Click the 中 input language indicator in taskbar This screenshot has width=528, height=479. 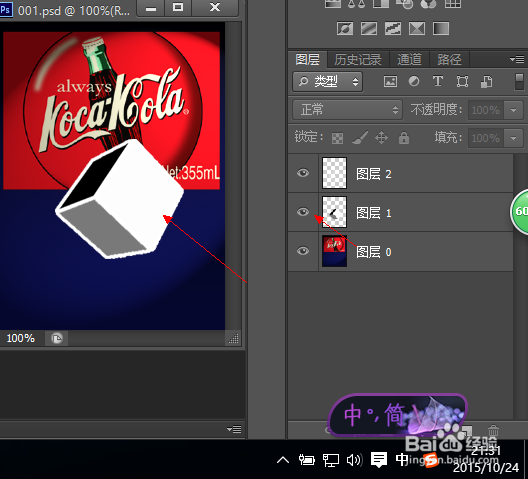(x=402, y=459)
